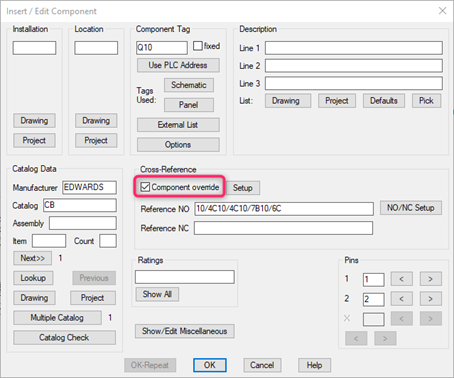This screenshot has width=454, height=378.
Task: Click OK to confirm component
Action: pyautogui.click(x=210, y=365)
